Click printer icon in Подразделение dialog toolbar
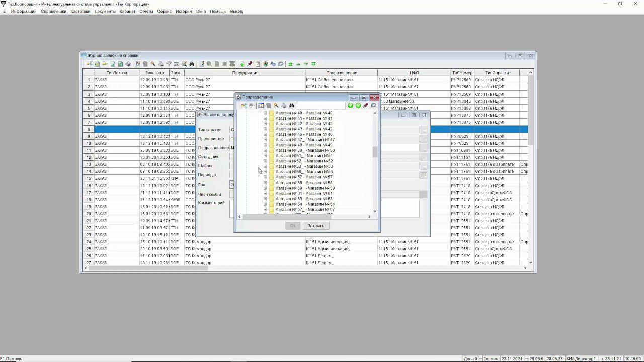644x362 pixels. click(284, 106)
